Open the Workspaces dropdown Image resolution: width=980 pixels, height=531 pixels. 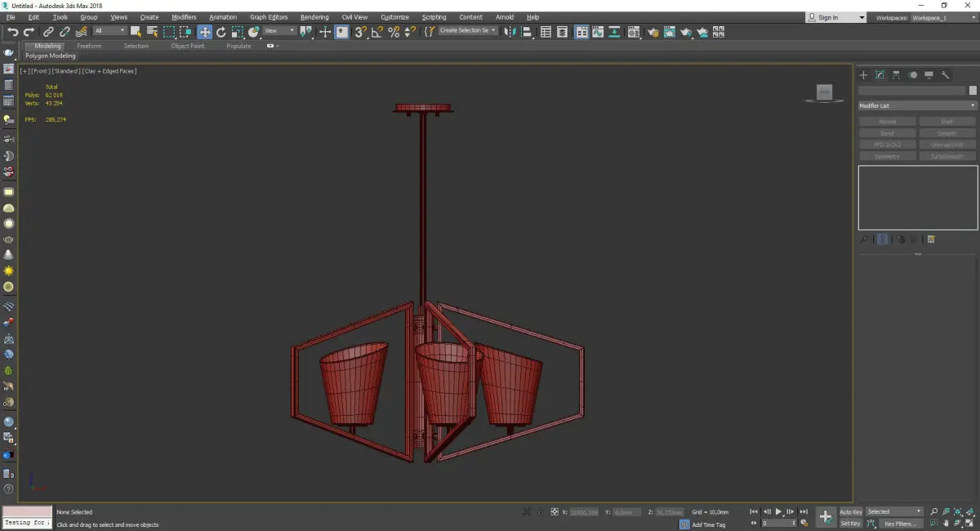coord(943,17)
